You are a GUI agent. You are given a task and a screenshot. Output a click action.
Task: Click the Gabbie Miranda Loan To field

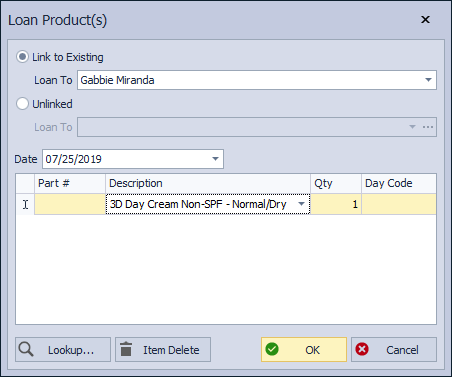[x=257, y=80]
